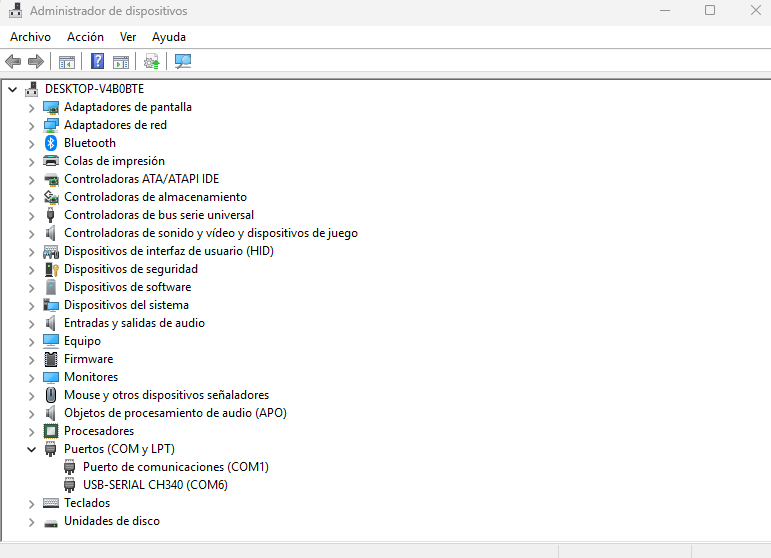The image size is (771, 558).
Task: Select Objetos de procesamiento de audio (APO)
Action: coord(175,413)
